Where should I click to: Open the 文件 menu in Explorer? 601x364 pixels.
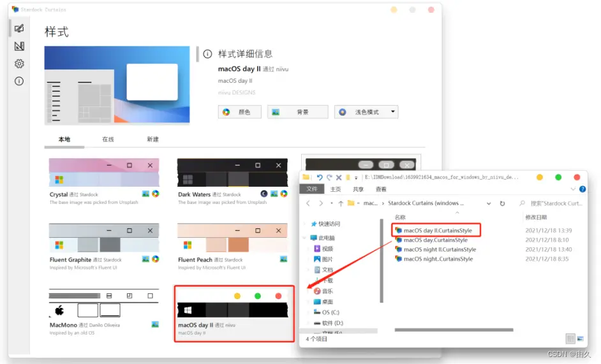(x=311, y=189)
